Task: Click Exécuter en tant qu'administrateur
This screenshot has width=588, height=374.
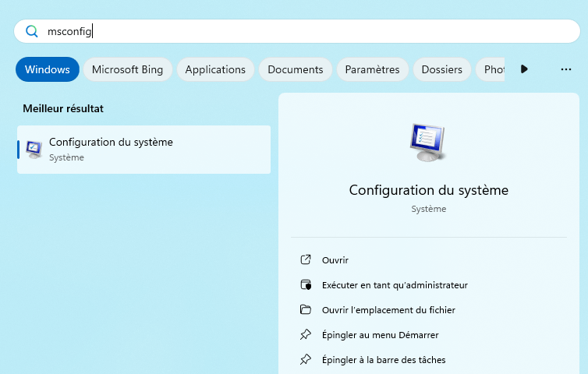Action: point(395,285)
